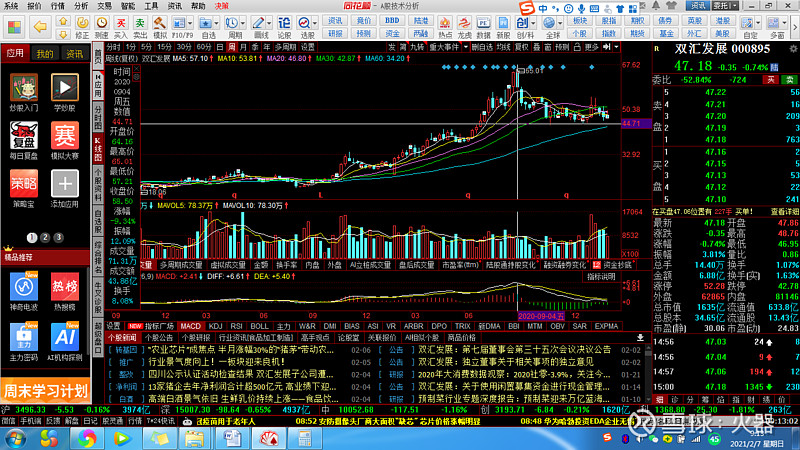Open the 交易 menu
The width and height of the screenshot is (800, 450).
pyautogui.click(x=104, y=6)
